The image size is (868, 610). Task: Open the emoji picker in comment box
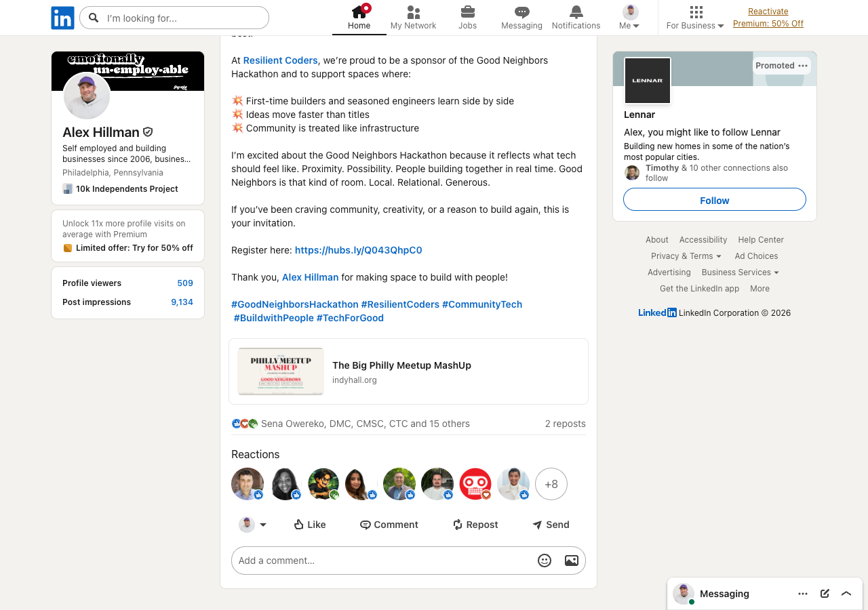545,561
